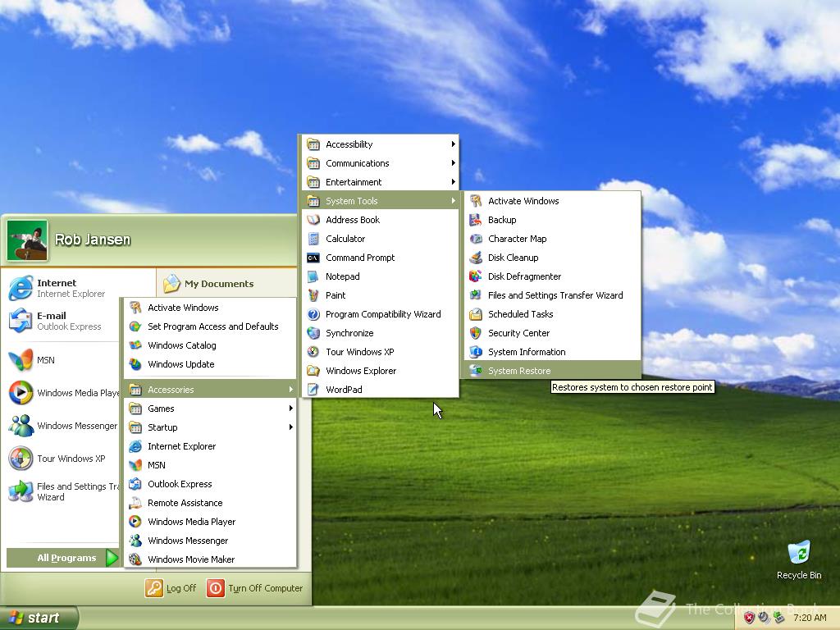Open Notepad icon

click(x=313, y=276)
